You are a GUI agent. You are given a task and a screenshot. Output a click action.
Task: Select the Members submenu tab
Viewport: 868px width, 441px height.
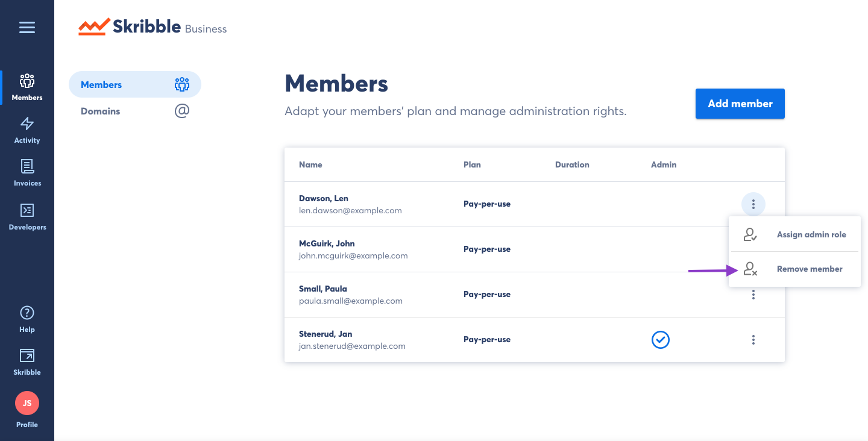pyautogui.click(x=135, y=84)
